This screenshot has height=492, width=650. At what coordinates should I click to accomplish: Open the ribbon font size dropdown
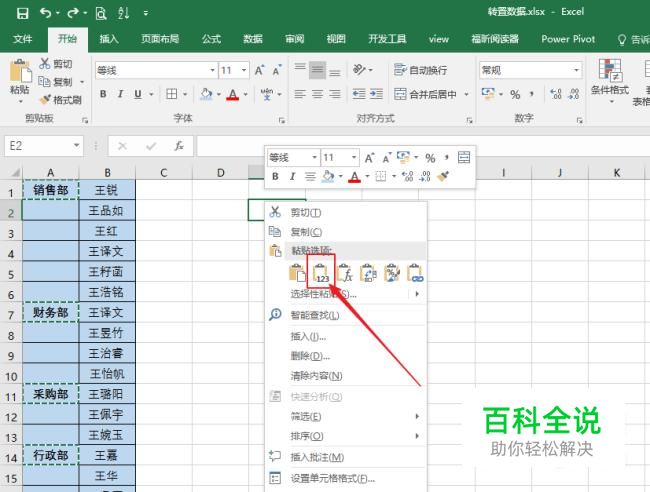coord(244,70)
